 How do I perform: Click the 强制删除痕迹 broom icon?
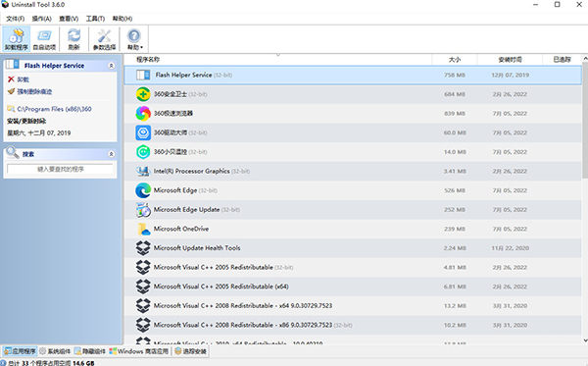[x=11, y=91]
